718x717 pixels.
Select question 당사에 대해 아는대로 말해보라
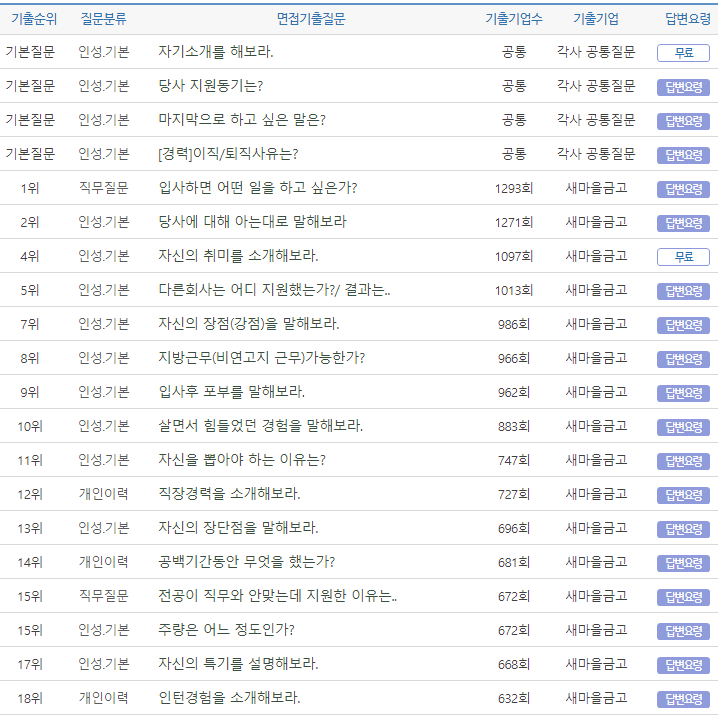(252, 221)
